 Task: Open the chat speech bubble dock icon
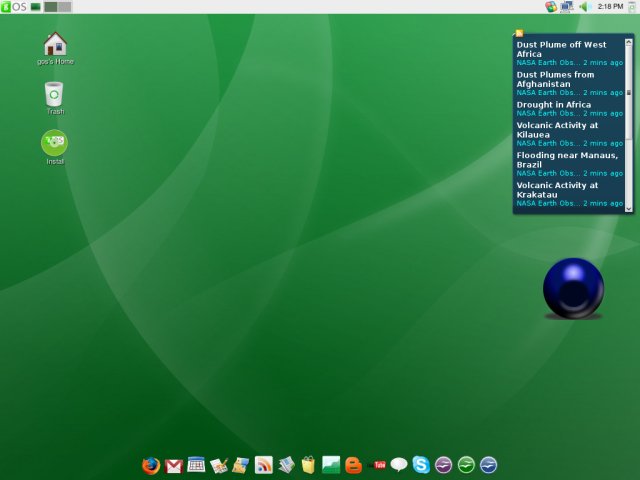pyautogui.click(x=399, y=465)
